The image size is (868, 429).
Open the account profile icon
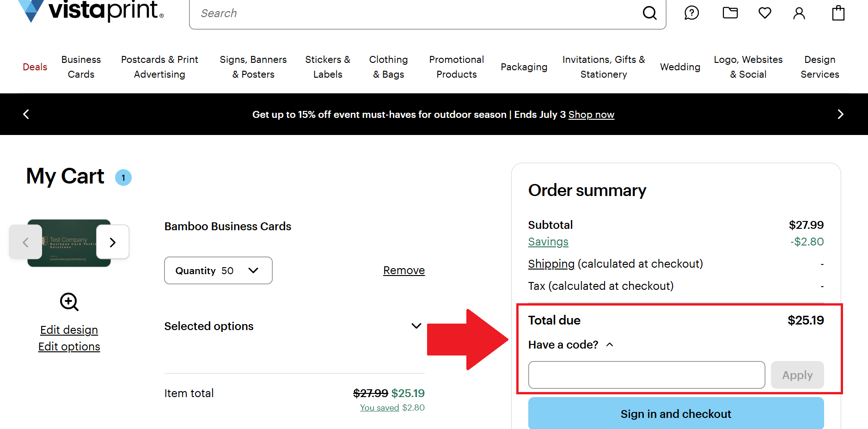(799, 13)
